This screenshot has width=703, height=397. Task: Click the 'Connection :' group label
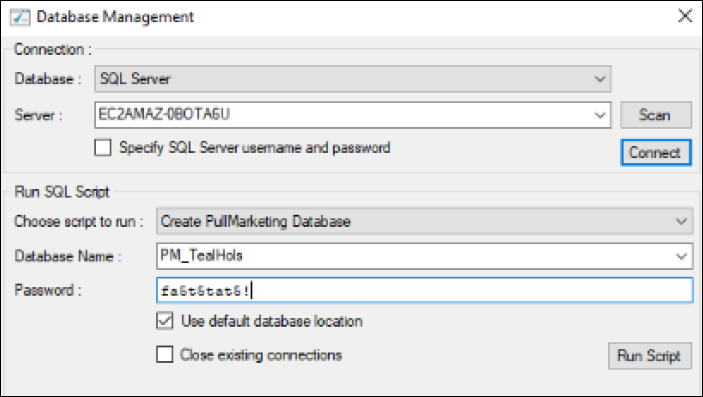coord(53,49)
